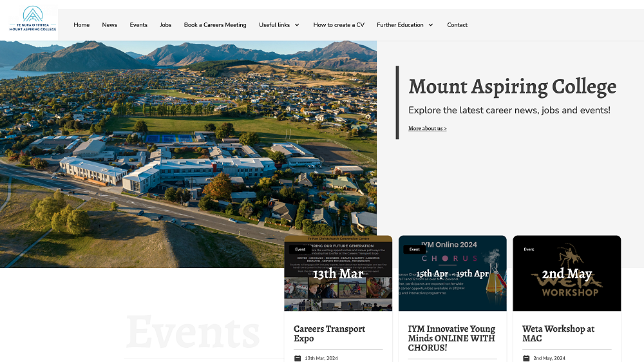644x362 pixels.
Task: Click calendar icon beside 2nd May, 2024
Action: tap(526, 358)
